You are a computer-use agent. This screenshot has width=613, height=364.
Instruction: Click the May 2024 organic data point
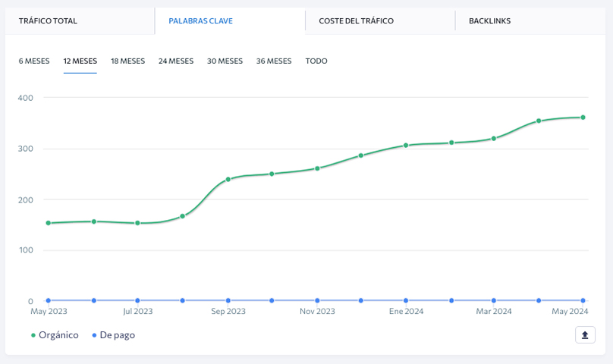pyautogui.click(x=583, y=118)
